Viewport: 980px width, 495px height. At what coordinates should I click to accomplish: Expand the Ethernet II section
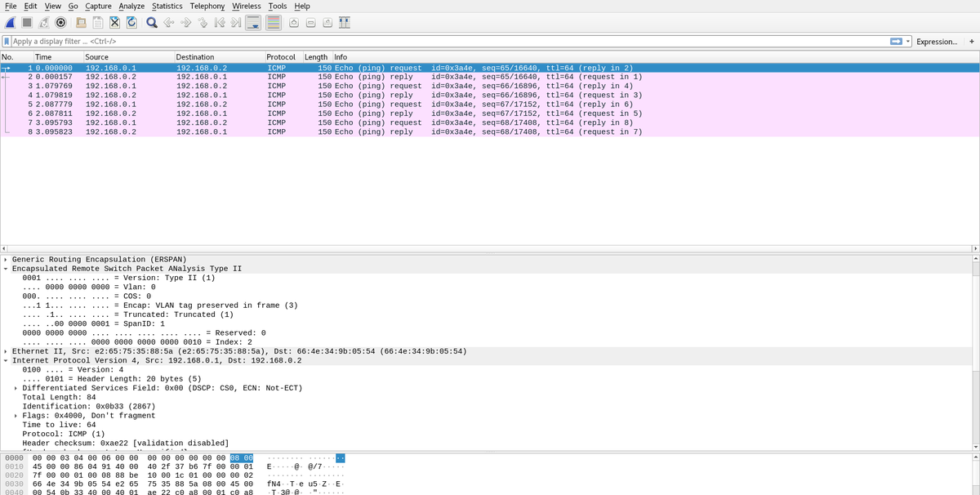pos(6,351)
